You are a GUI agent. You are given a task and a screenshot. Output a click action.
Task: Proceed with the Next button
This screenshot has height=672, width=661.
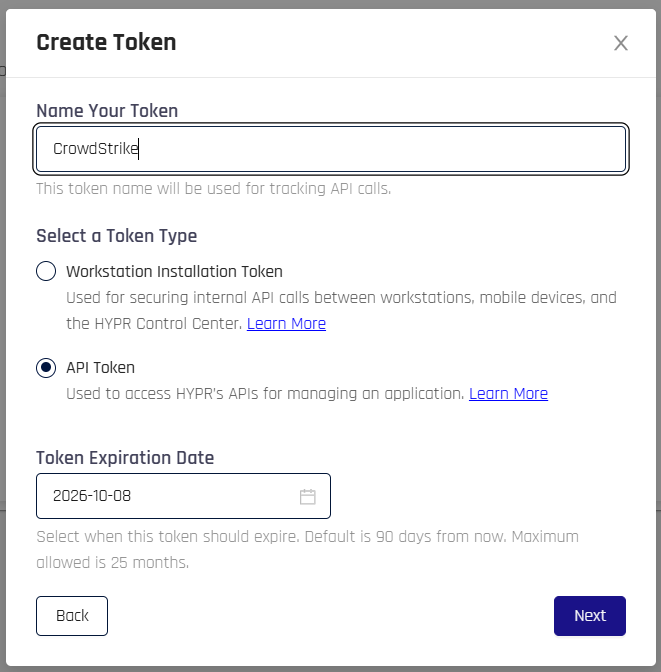point(590,616)
